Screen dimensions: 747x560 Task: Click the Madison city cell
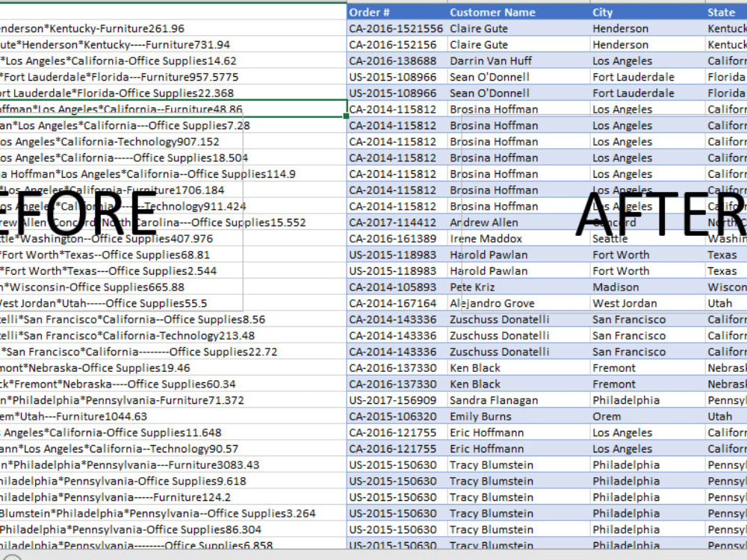[648, 287]
